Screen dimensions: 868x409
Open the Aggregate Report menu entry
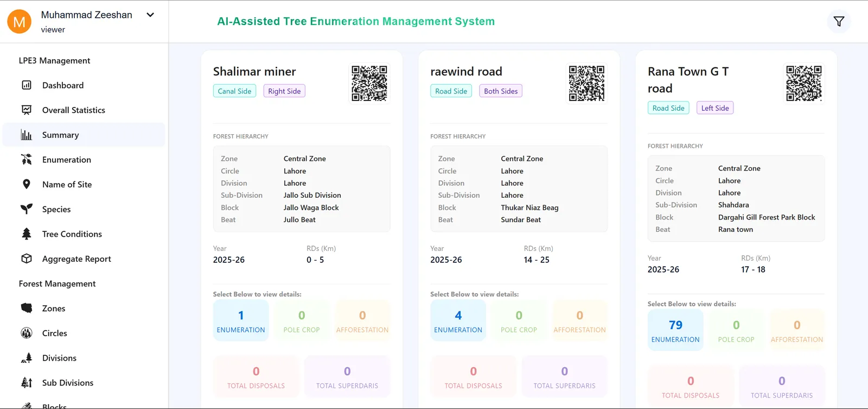84,259
